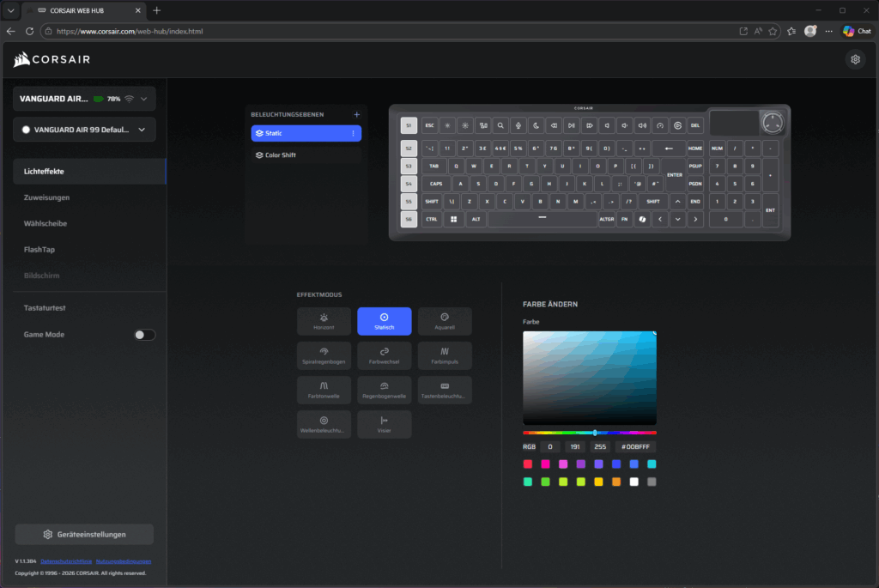Viewport: 879px width, 588px height.
Task: Select the Horizont lighting effect
Action: coord(324,321)
